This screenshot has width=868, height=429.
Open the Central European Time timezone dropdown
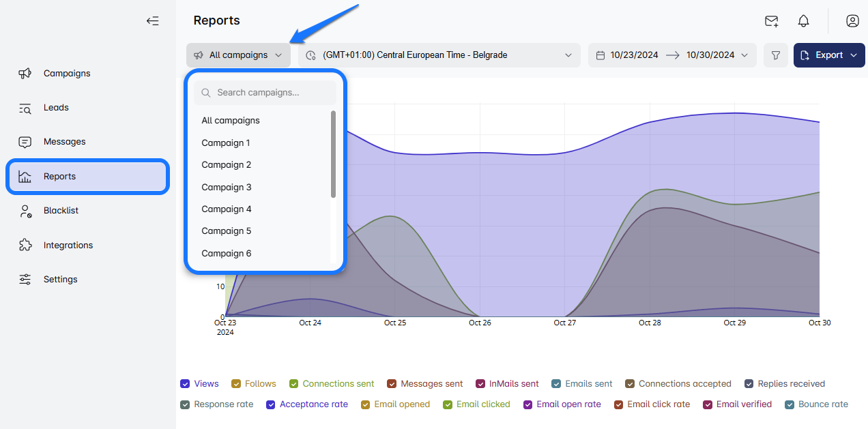click(439, 55)
